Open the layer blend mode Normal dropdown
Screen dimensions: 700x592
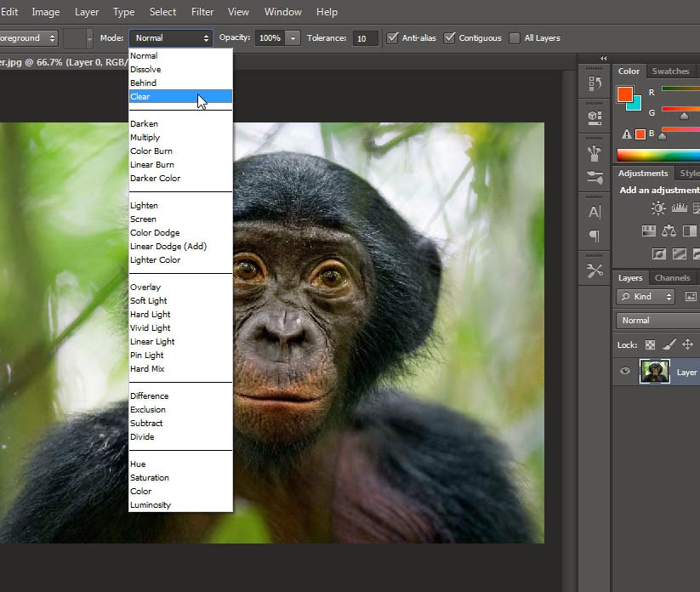coord(658,321)
